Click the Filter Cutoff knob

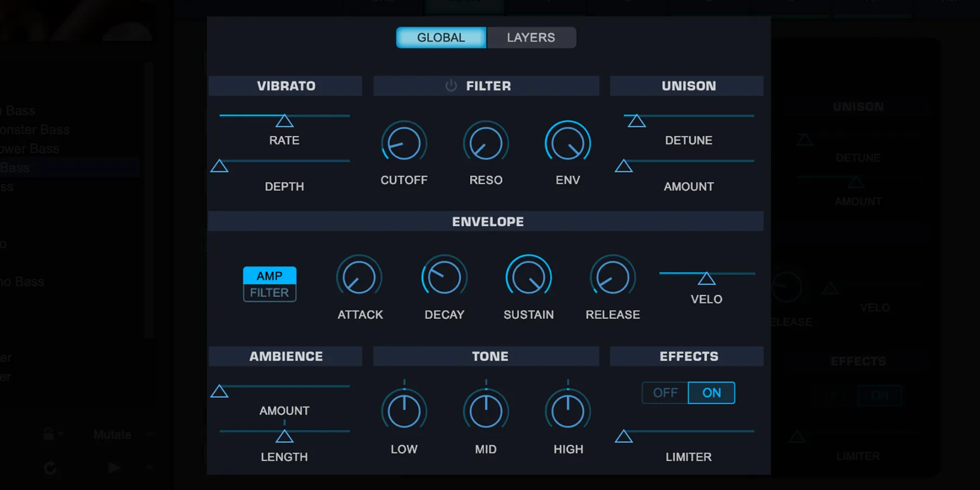click(404, 143)
